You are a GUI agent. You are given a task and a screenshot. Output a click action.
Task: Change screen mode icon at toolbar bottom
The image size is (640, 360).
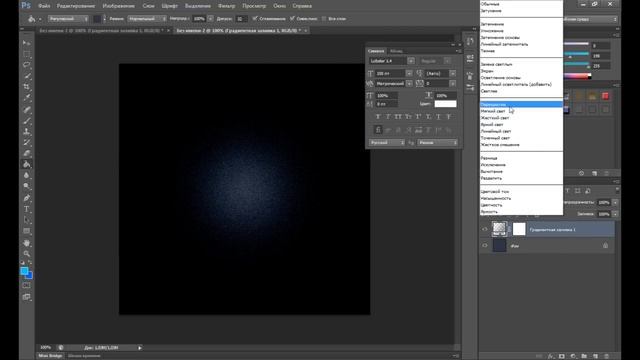27,297
